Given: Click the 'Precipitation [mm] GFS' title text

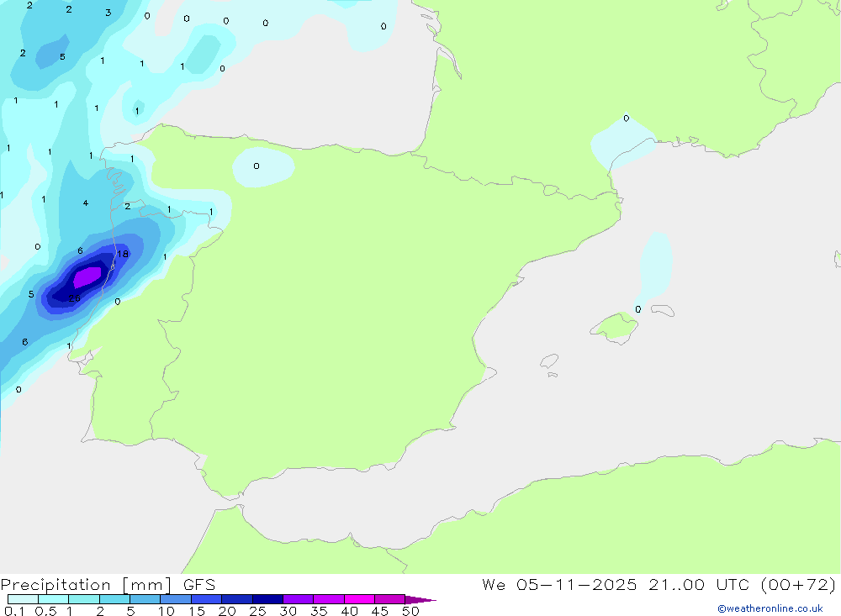Looking at the screenshot, I should [108, 585].
